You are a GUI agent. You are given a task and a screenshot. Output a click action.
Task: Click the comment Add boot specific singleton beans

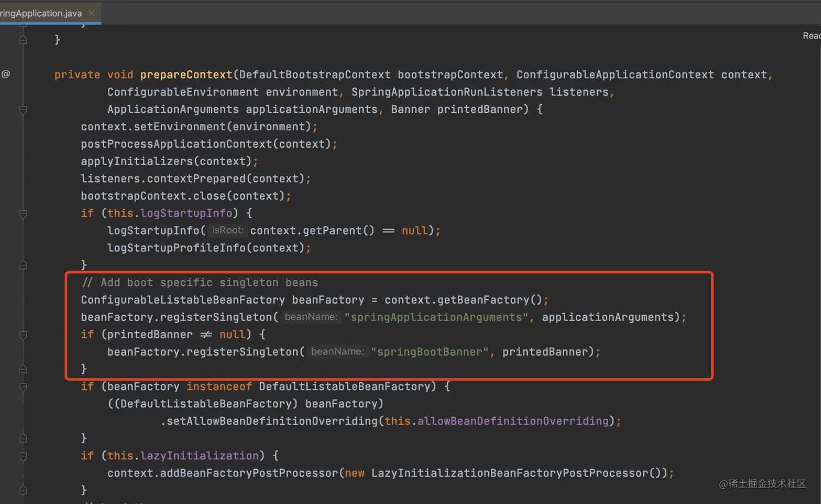click(200, 282)
